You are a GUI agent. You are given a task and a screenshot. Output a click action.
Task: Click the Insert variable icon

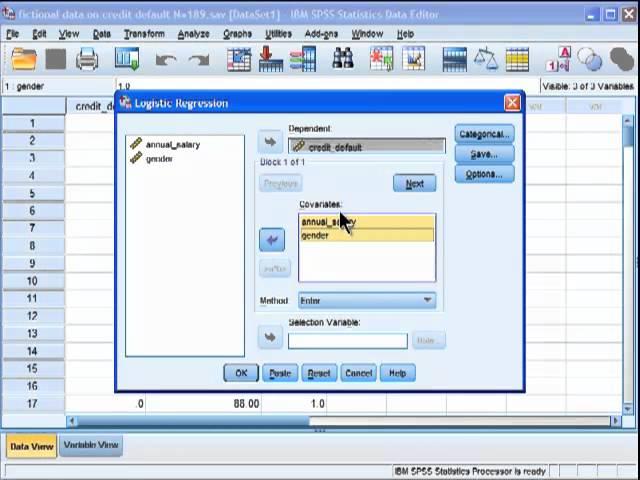[413, 59]
